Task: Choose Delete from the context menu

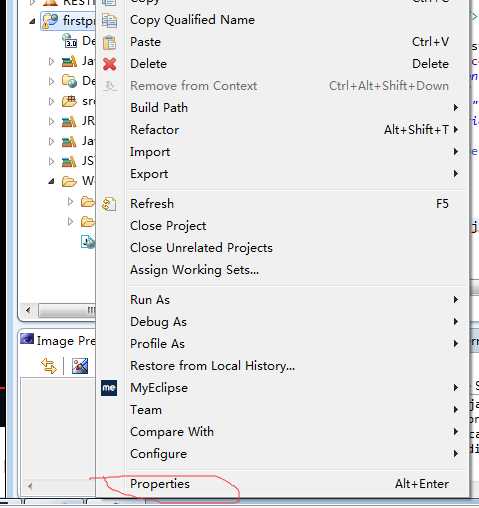Action: pyautogui.click(x=148, y=64)
